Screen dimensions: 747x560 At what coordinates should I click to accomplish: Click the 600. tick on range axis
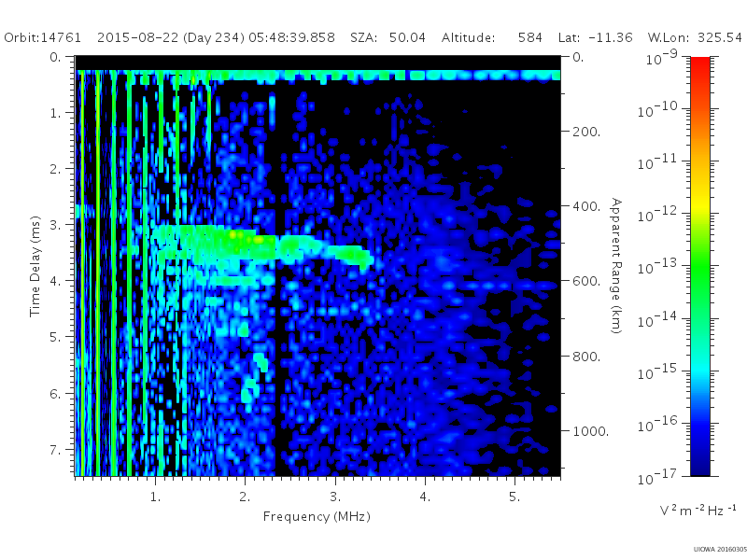tap(586, 282)
